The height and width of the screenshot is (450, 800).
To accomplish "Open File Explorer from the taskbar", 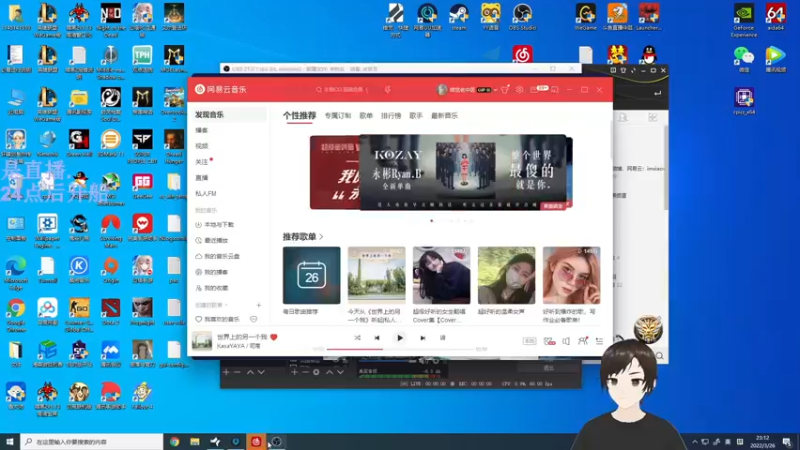I will click(x=195, y=441).
